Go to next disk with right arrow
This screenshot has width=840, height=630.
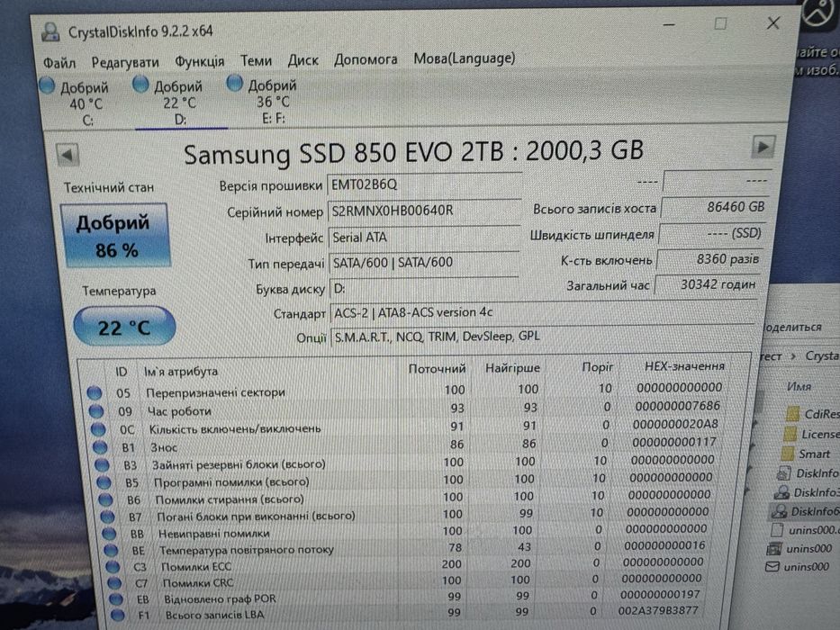pos(763,146)
